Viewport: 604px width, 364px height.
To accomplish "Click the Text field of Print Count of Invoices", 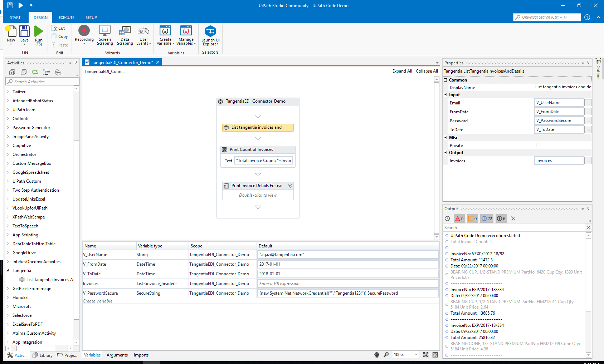I will pos(264,161).
